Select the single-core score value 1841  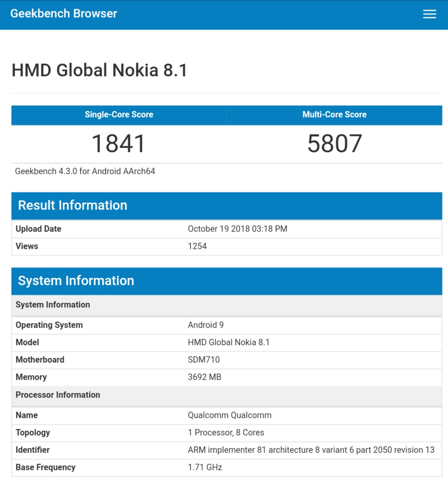[119, 144]
